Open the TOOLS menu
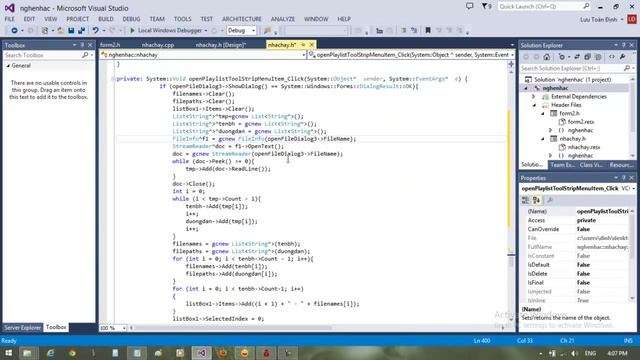640x360 pixels. click(x=182, y=19)
